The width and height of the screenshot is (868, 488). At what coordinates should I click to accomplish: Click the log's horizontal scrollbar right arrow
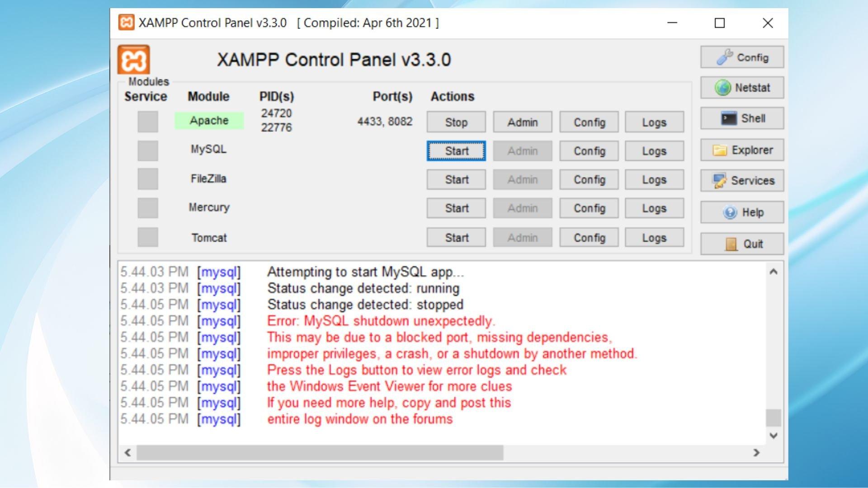(756, 452)
